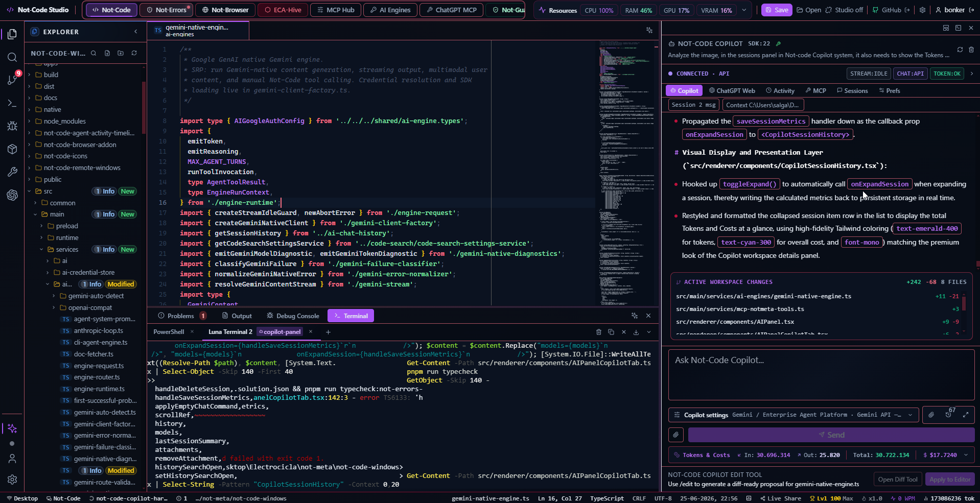Screen dimensions: 980x503
Task: Open the debug bug icon in activity bar
Action: [12, 126]
